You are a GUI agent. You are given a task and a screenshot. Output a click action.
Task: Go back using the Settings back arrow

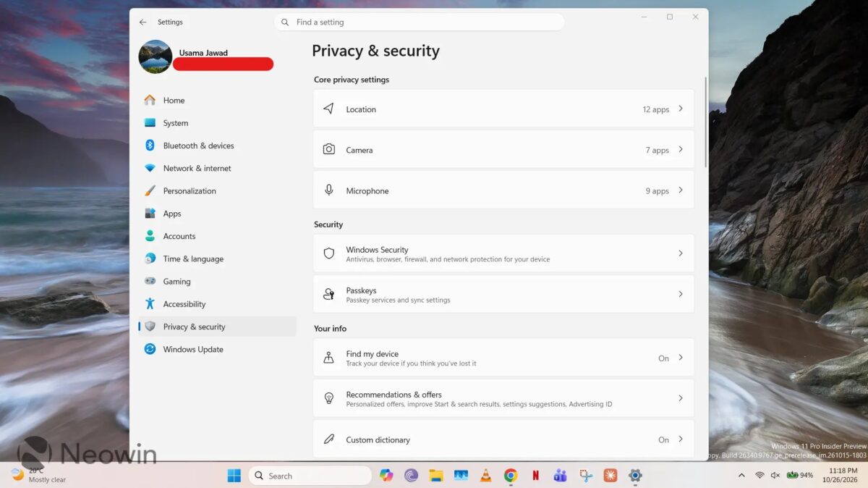(x=142, y=22)
